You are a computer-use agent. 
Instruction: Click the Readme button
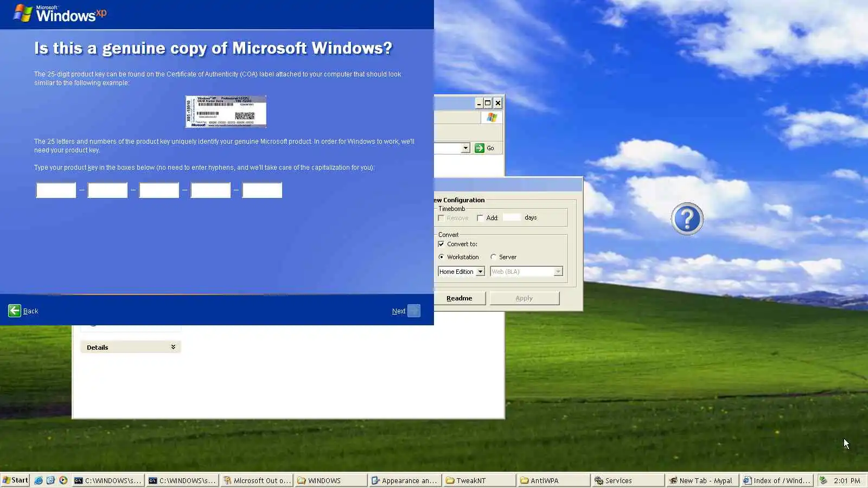point(459,298)
